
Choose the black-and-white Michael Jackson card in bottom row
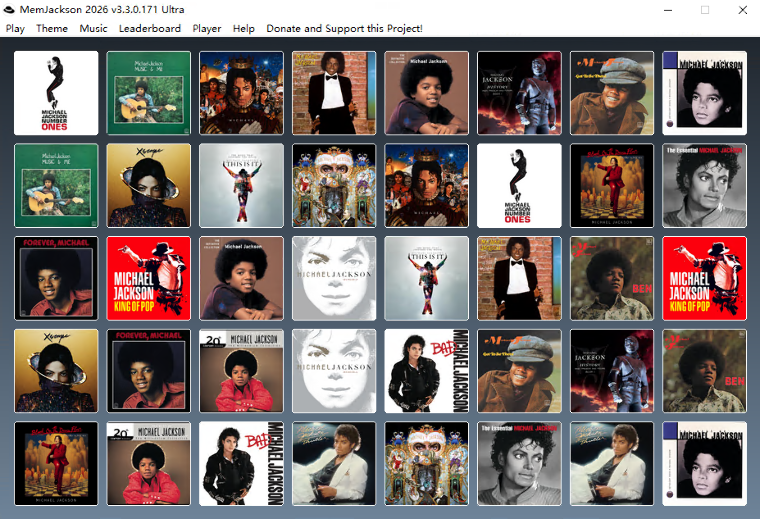[x=705, y=464]
